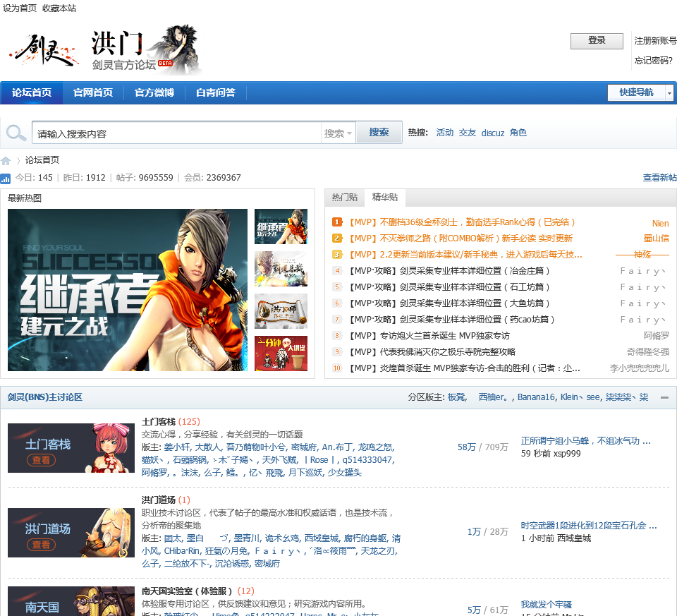Select the 洪门 scroll thumbnail
This screenshot has width=677, height=616.
click(x=281, y=311)
